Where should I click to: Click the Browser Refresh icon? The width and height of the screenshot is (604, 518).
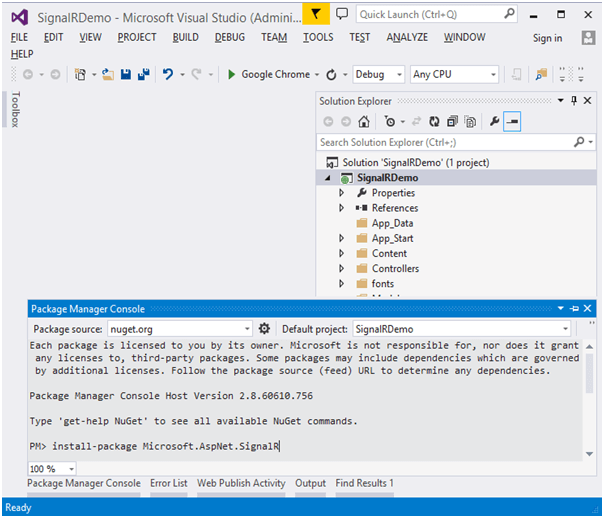click(x=331, y=74)
